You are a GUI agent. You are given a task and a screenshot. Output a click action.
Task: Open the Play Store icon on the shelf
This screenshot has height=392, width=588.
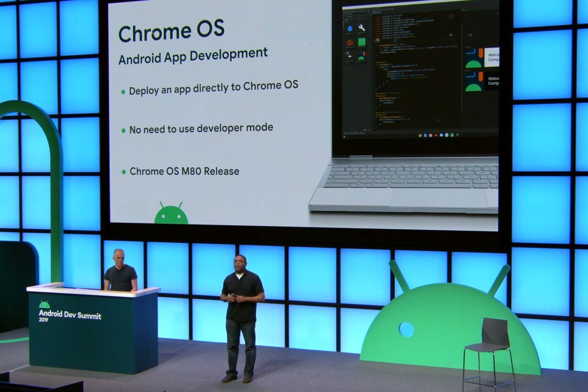pos(446,135)
